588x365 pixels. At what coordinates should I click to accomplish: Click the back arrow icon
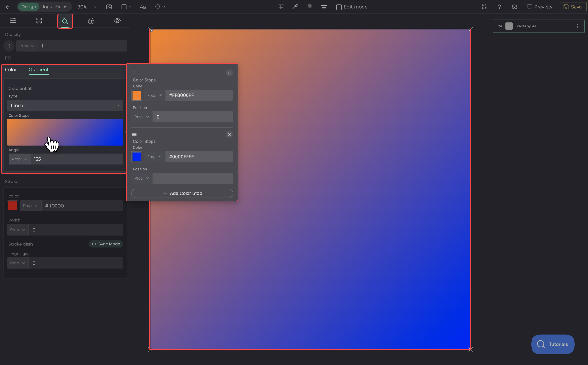click(x=8, y=7)
